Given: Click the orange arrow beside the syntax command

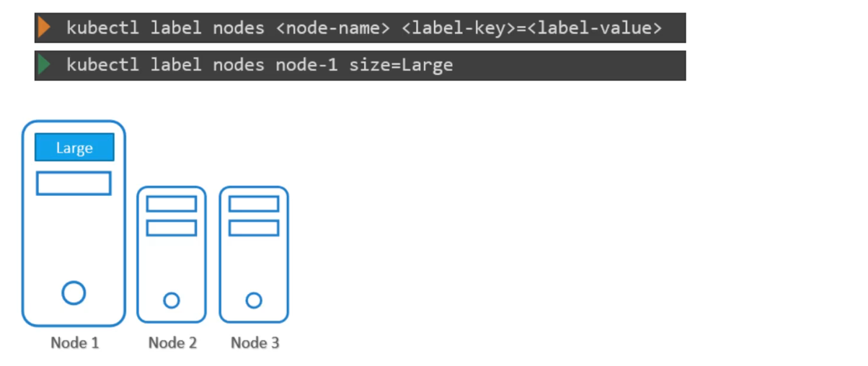Looking at the screenshot, I should coord(44,28).
